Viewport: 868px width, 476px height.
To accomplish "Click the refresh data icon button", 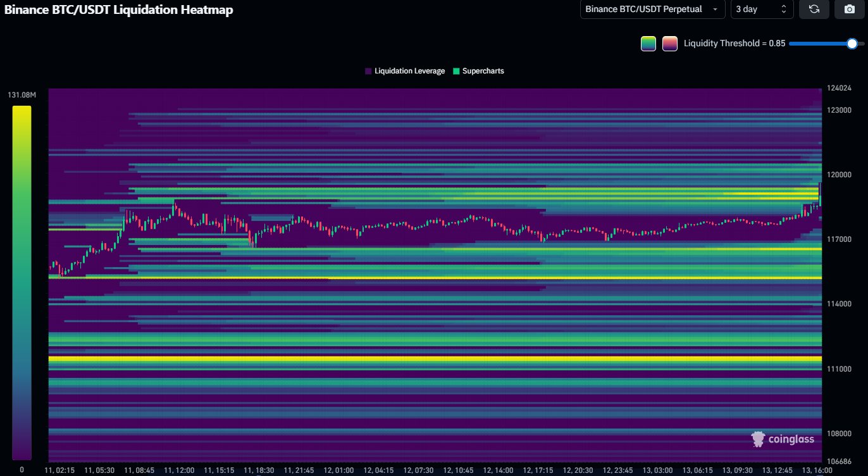I will 814,9.
